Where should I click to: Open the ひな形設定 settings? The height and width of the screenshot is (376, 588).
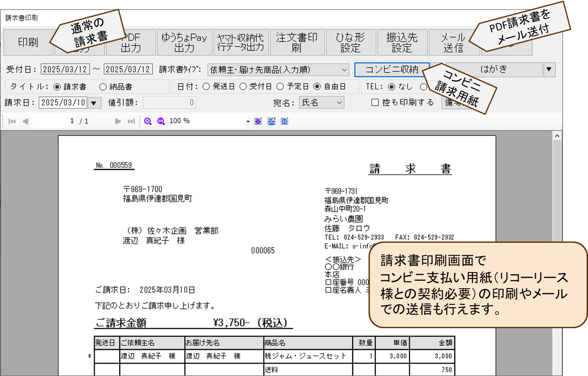pyautogui.click(x=350, y=42)
